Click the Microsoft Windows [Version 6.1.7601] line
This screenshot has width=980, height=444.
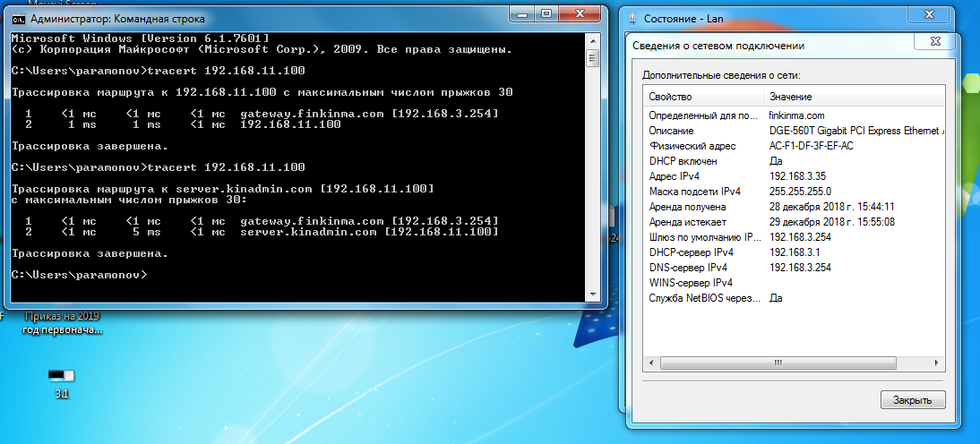click(x=141, y=38)
